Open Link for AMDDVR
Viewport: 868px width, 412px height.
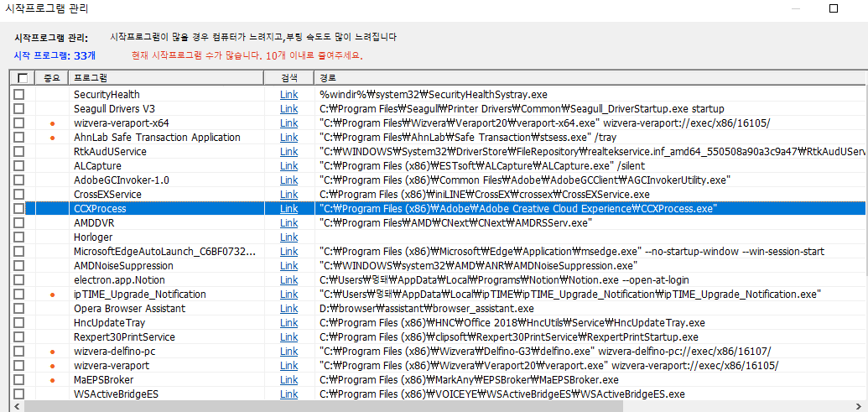pyautogui.click(x=289, y=223)
